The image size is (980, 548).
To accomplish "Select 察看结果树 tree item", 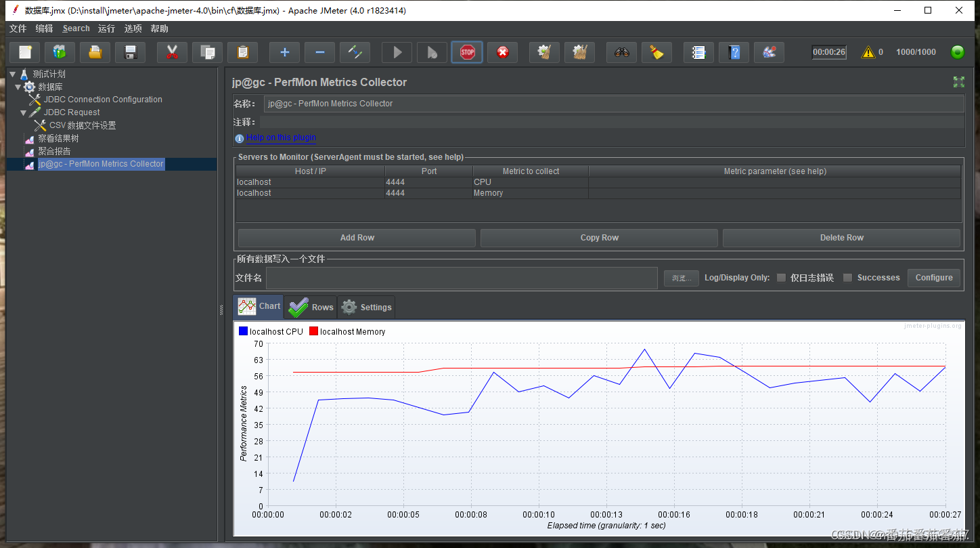I will point(58,138).
